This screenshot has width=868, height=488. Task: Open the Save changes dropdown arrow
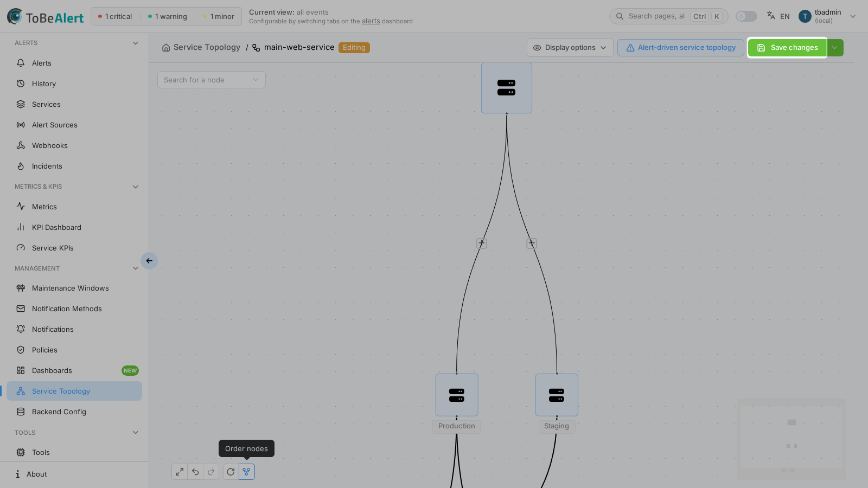(835, 48)
